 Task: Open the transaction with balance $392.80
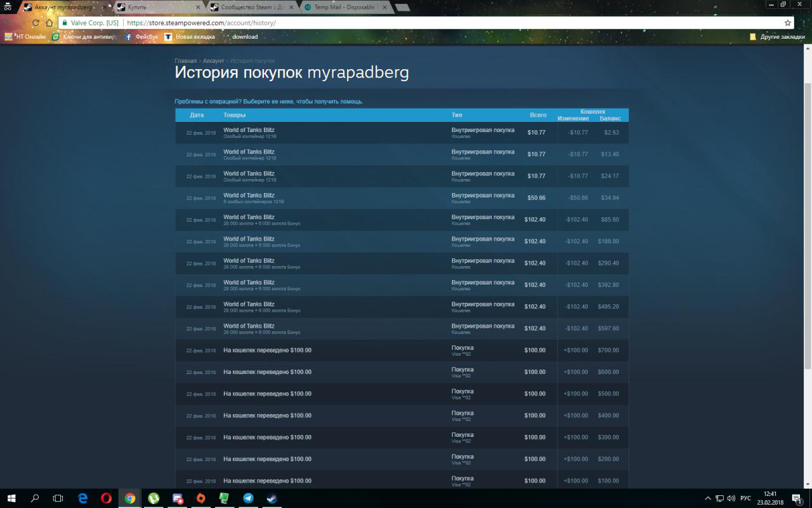point(402,285)
